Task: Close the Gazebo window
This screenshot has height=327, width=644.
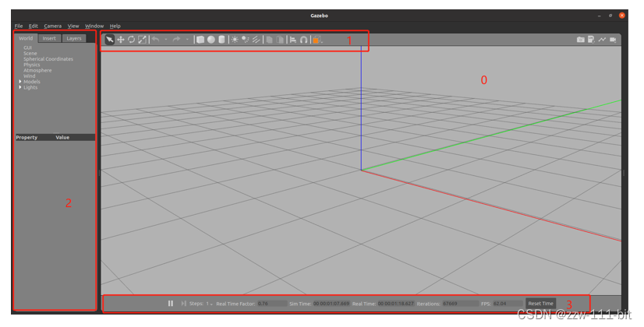Action: click(622, 15)
